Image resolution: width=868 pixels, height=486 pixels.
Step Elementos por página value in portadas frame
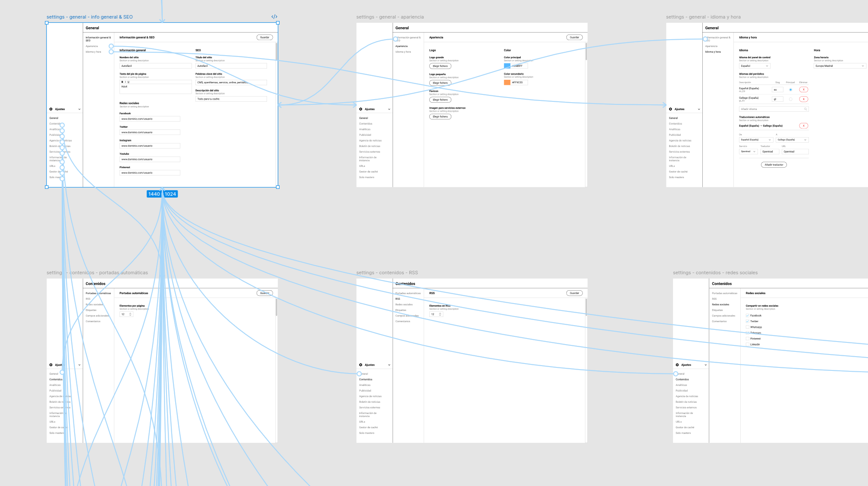(130, 314)
